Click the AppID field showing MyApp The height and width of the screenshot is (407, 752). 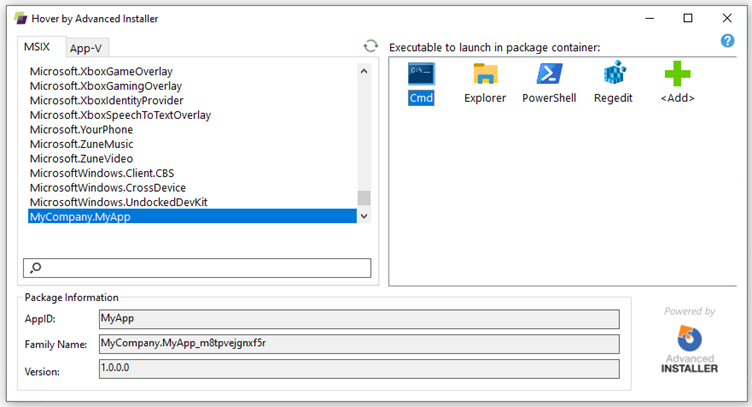[x=359, y=319]
